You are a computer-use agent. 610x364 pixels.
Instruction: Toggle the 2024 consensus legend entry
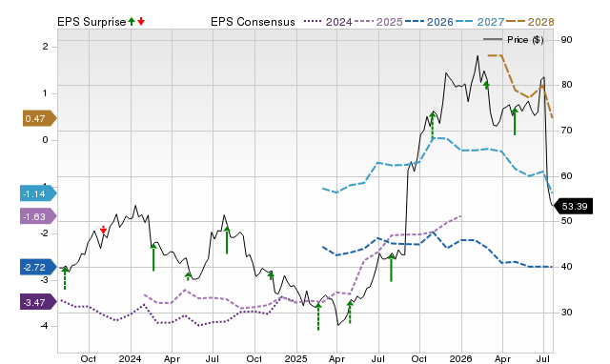click(328, 22)
